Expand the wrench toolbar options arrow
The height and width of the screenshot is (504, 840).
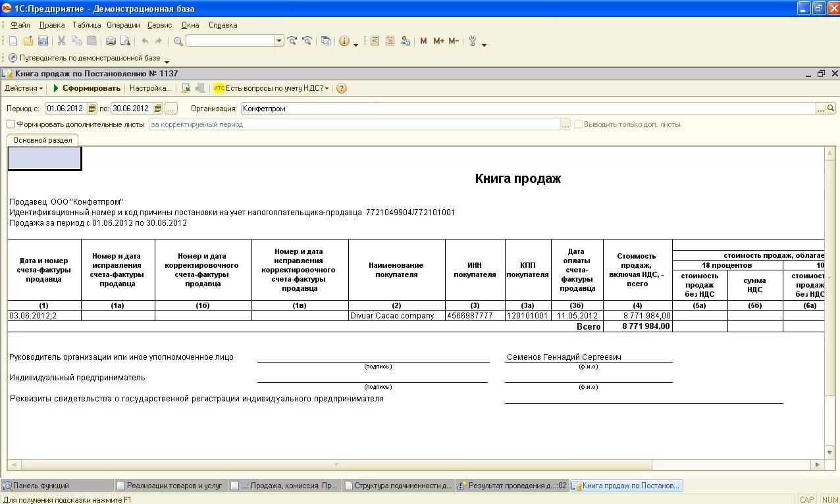[485, 45]
